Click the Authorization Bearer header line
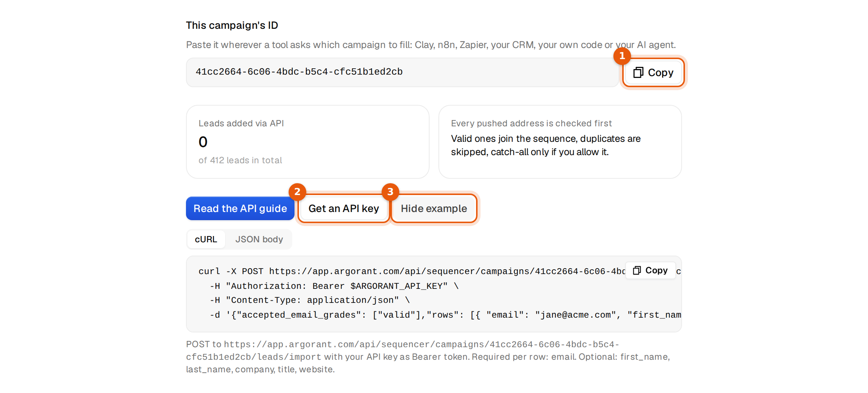This screenshot has height=393, width=868. click(334, 286)
